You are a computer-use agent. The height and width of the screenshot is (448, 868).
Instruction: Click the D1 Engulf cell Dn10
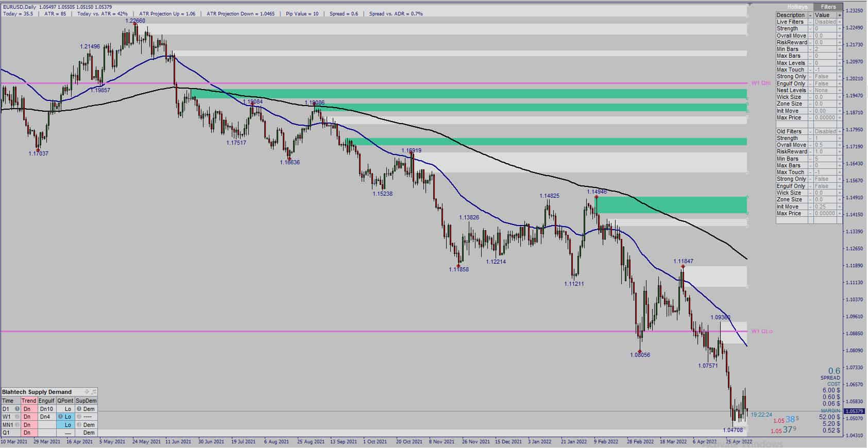(x=46, y=409)
